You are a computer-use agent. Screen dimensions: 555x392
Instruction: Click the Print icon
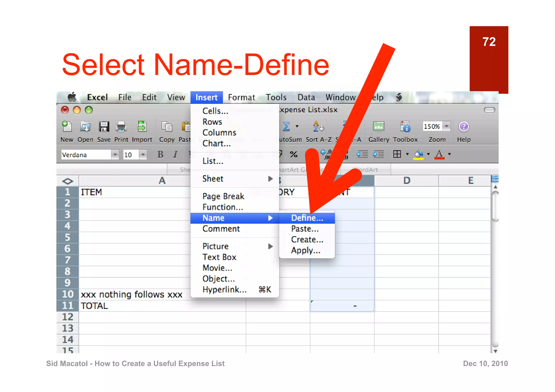pos(121,127)
